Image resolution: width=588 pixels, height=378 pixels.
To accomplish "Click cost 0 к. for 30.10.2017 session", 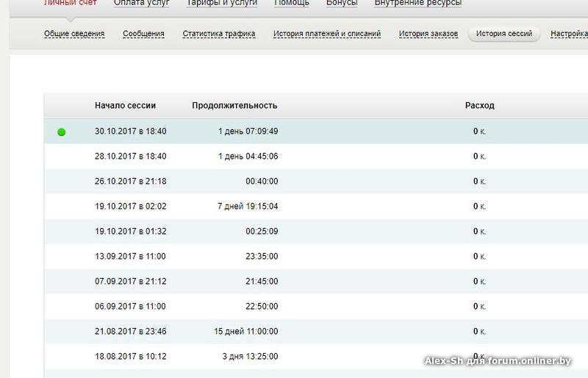I will pos(479,132).
